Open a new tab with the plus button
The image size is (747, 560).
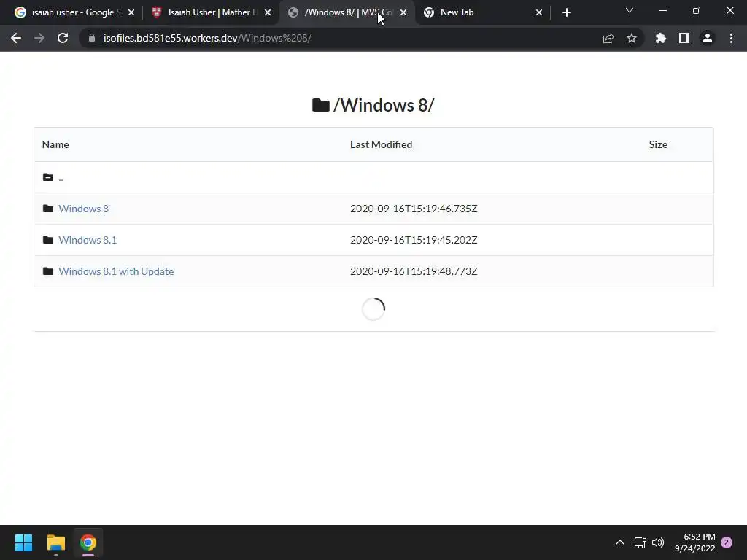(566, 12)
